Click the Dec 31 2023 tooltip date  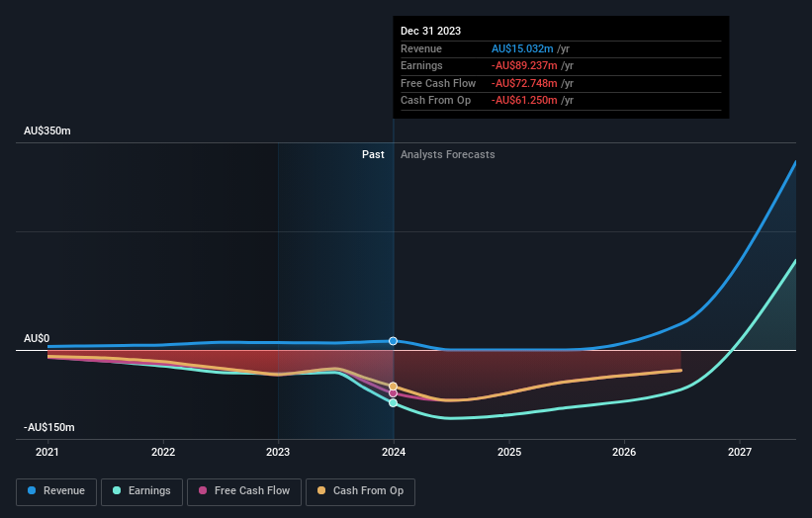431,31
